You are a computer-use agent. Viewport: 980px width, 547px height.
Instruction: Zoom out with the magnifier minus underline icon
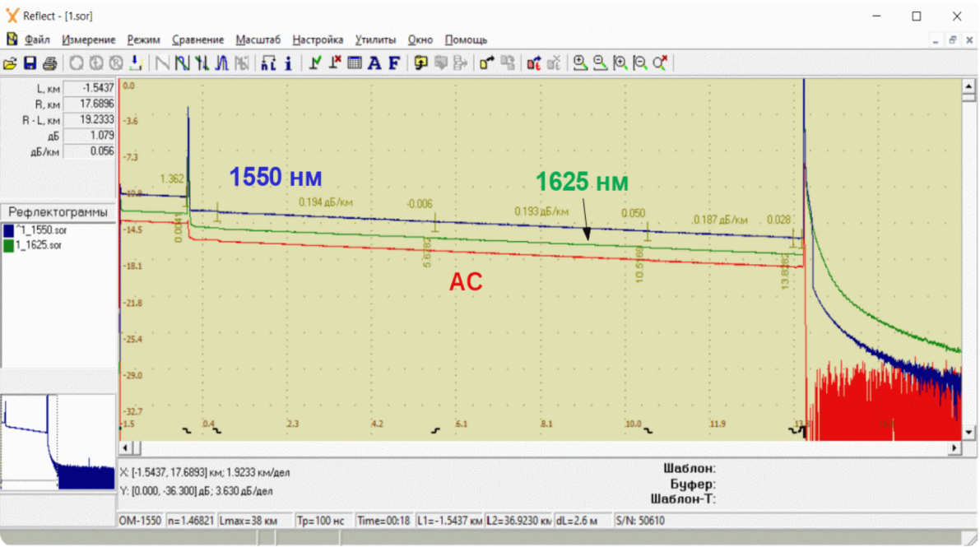[x=600, y=63]
